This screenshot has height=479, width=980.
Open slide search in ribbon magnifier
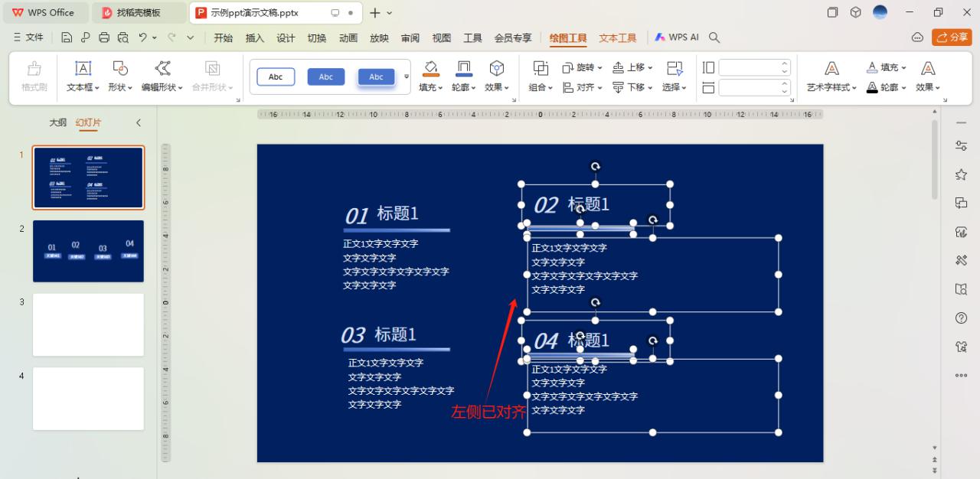713,36
